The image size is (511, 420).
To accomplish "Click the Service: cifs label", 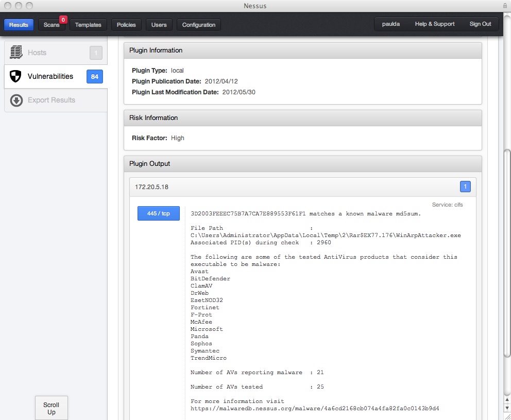I will 447,205.
